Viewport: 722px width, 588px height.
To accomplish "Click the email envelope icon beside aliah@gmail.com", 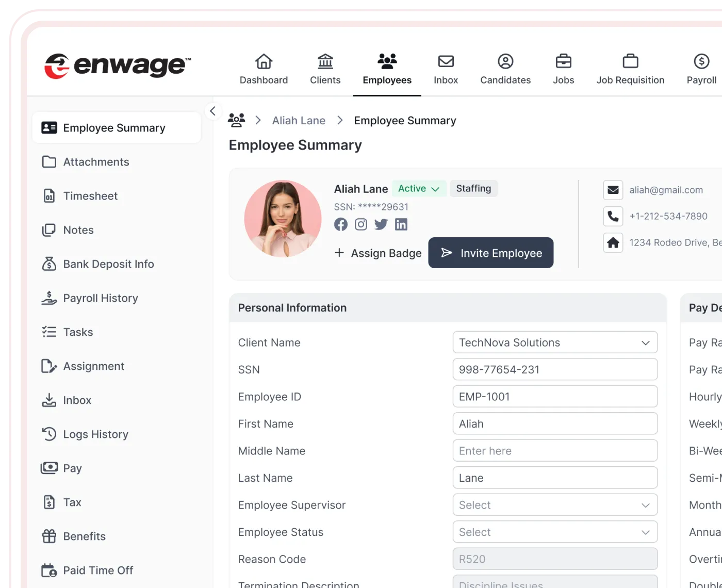I will click(x=613, y=190).
